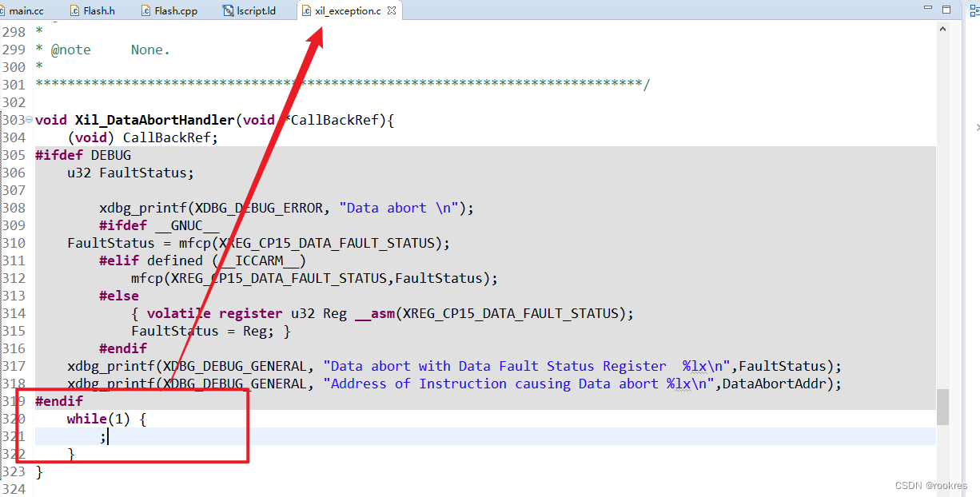Close the xil_exception.c editor tab
This screenshot has height=497, width=980.
392,10
